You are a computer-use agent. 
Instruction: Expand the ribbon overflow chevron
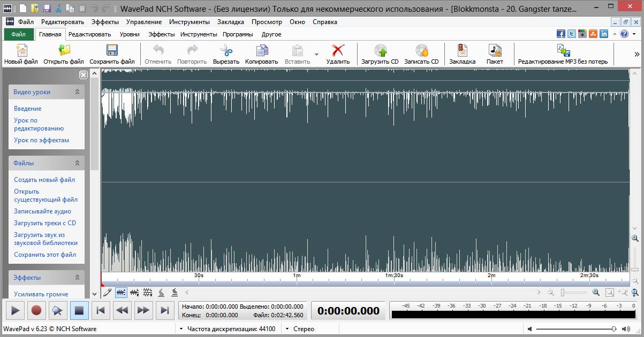point(637,54)
